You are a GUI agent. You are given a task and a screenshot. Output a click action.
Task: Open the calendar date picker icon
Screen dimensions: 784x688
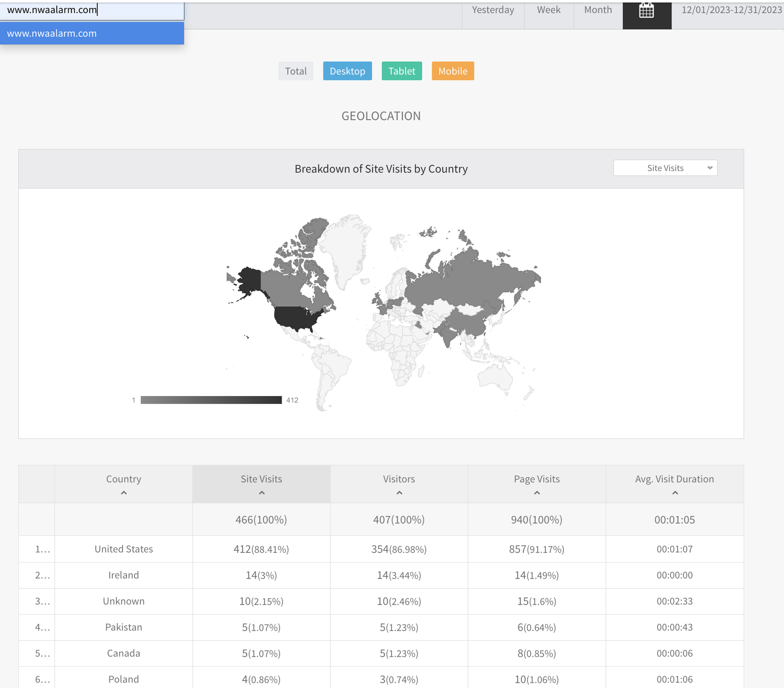click(x=646, y=11)
